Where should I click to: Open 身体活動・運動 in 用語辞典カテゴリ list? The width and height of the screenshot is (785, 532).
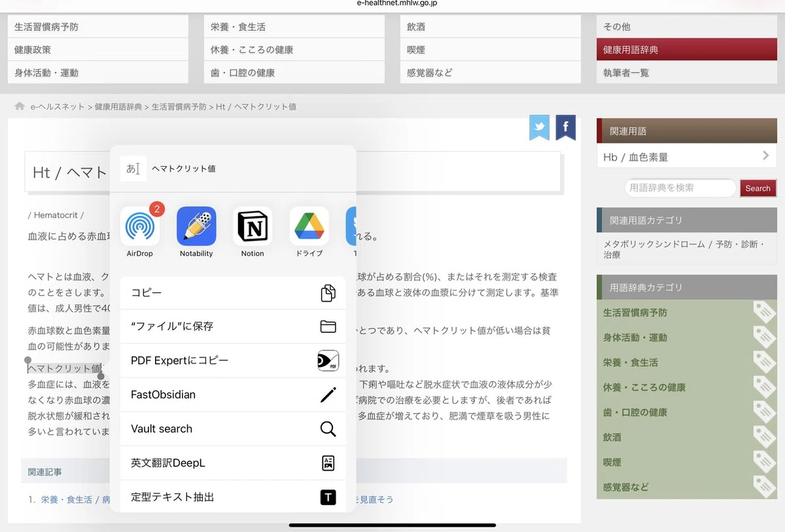(x=635, y=338)
